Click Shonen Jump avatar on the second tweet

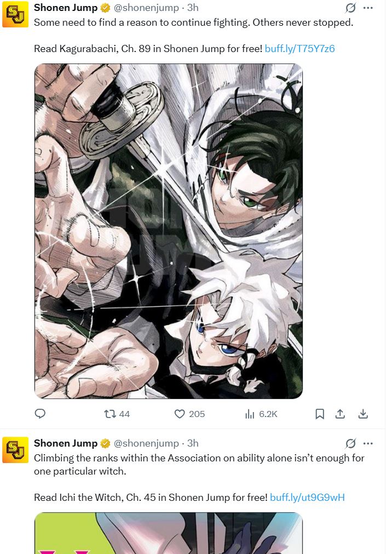tap(15, 450)
